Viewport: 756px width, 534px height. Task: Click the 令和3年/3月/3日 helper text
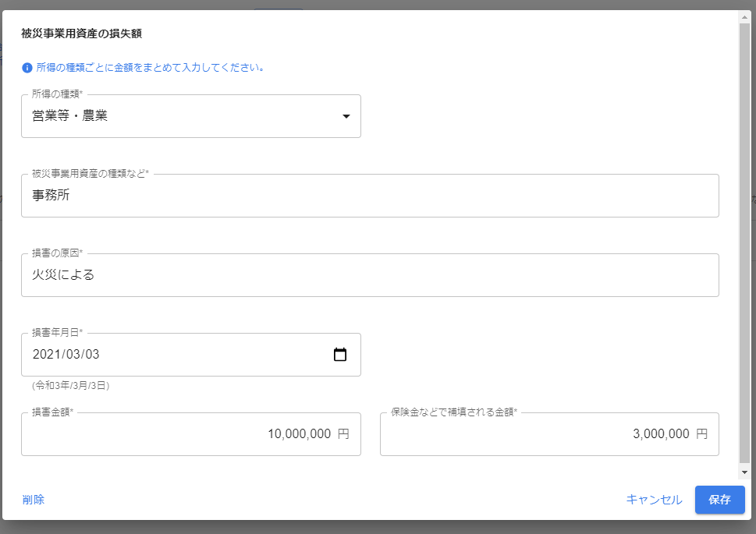(x=71, y=386)
